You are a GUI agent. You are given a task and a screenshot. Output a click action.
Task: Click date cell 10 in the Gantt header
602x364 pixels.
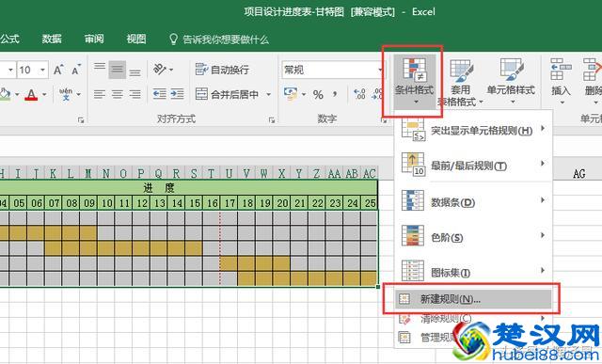tap(106, 203)
